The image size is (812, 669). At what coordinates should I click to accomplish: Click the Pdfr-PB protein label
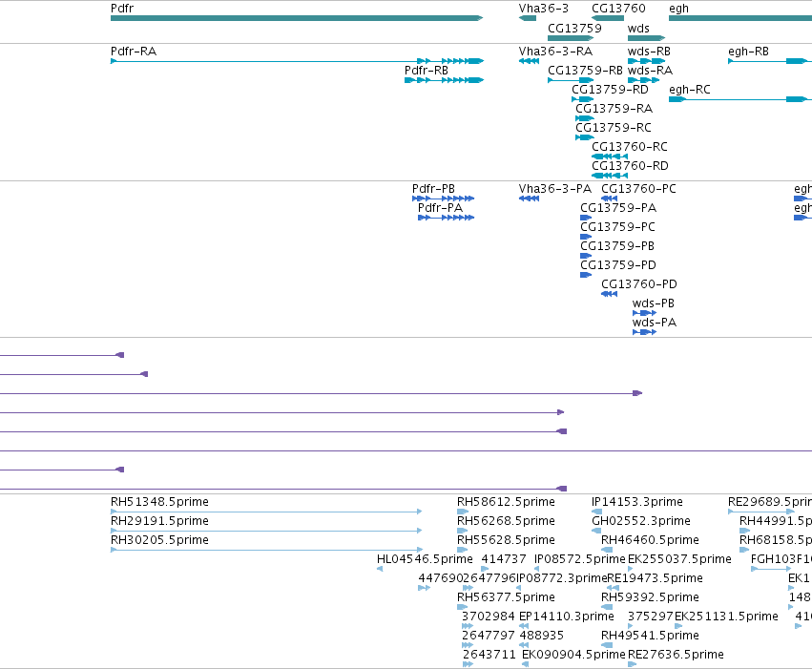433,189
